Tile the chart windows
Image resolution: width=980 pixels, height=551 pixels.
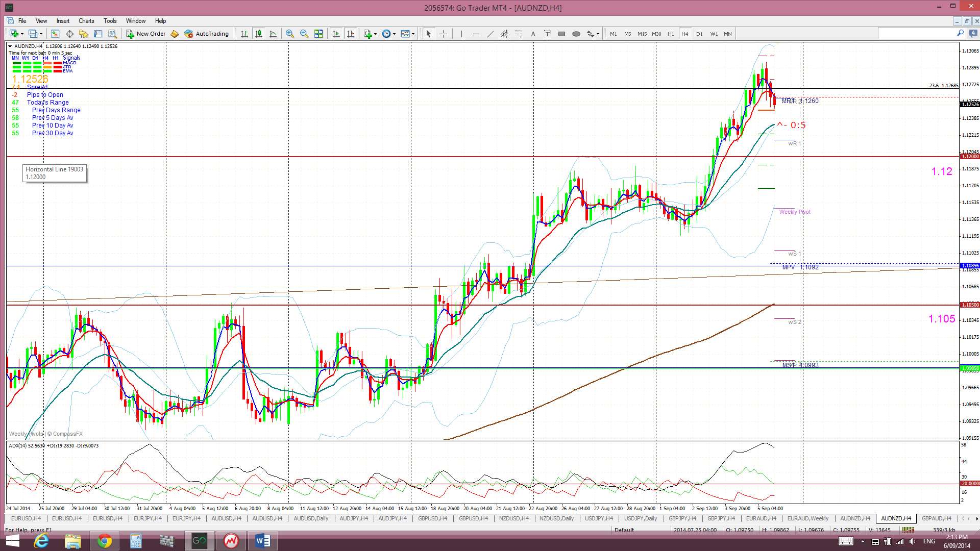[x=318, y=34]
